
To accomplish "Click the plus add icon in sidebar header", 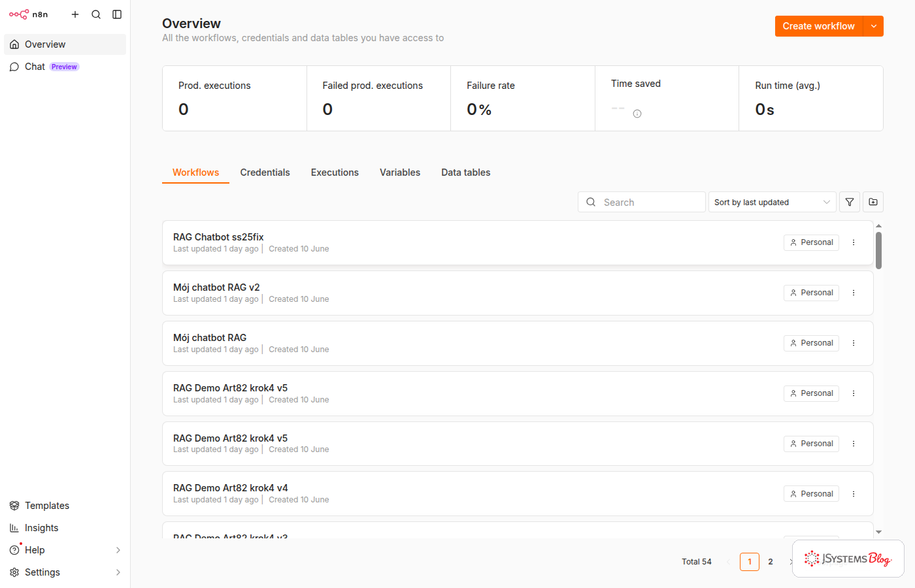I will pos(75,14).
